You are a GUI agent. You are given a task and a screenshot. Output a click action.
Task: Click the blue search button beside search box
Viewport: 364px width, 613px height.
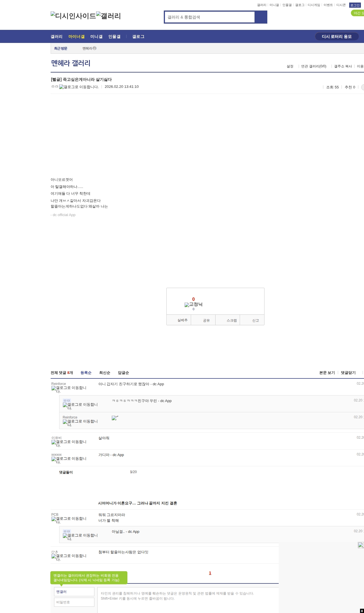261,17
